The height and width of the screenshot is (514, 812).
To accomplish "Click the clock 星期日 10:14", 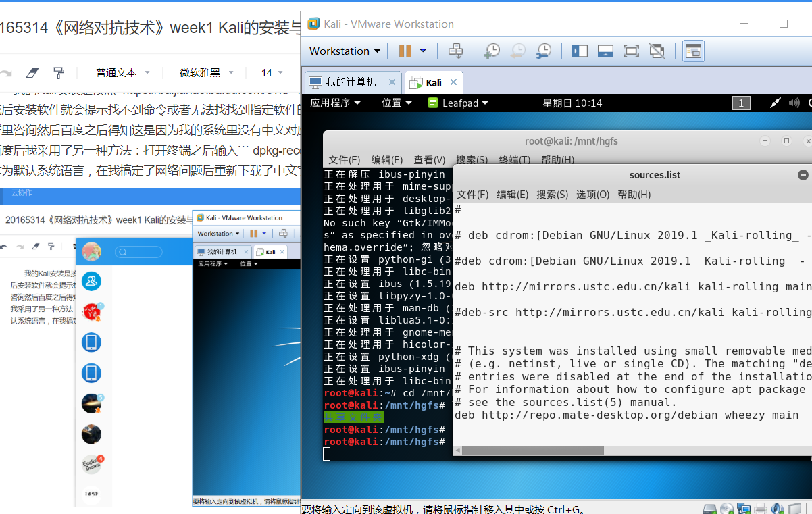I will pyautogui.click(x=572, y=103).
